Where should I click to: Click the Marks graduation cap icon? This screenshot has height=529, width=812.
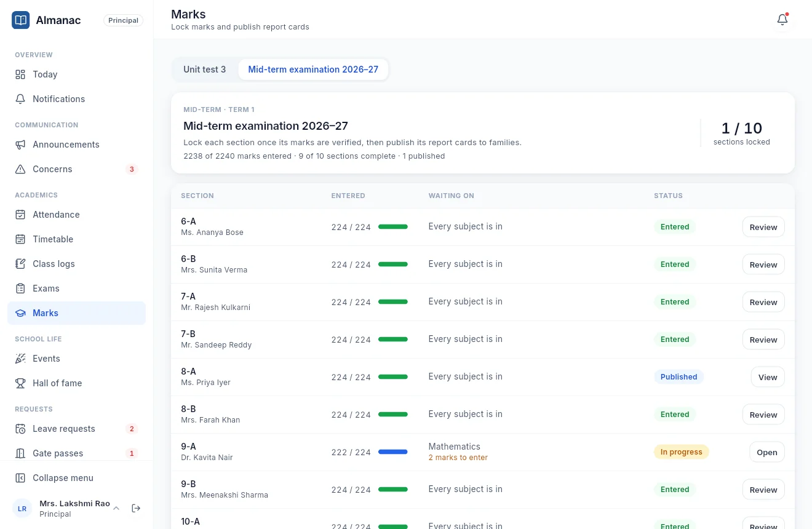20,313
